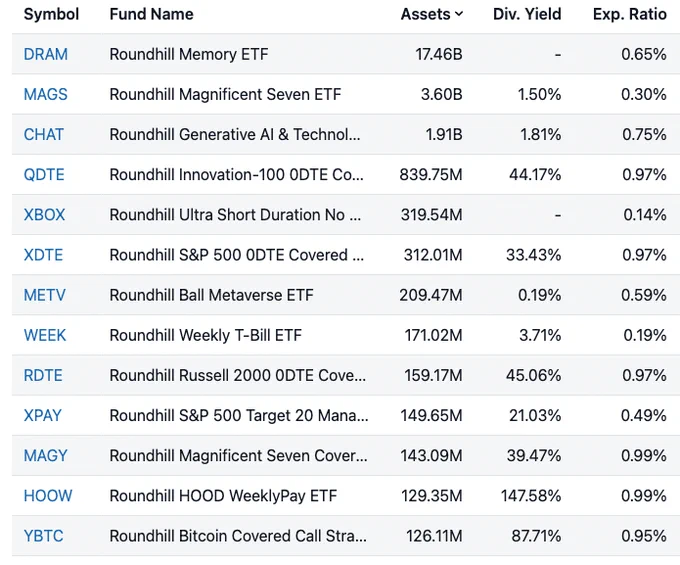
Task: Select the Roundhill Ball Metaverse ETF row name
Action: [211, 295]
